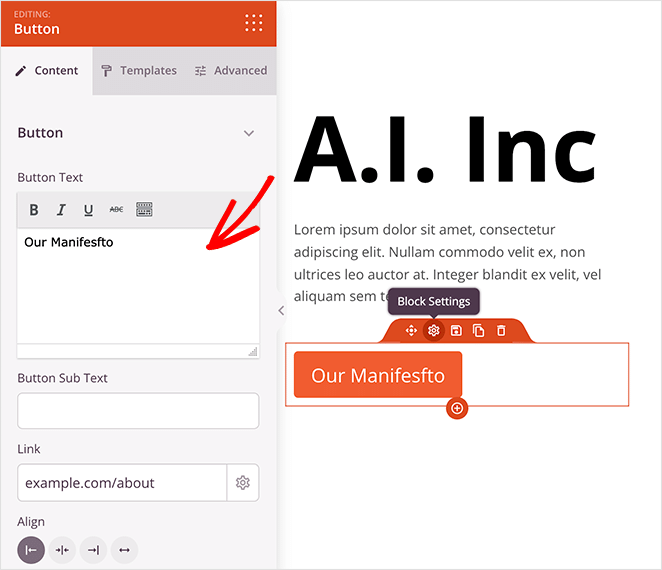Click the Our Manifesfto button in preview
The width and height of the screenshot is (662, 570).
click(x=378, y=375)
